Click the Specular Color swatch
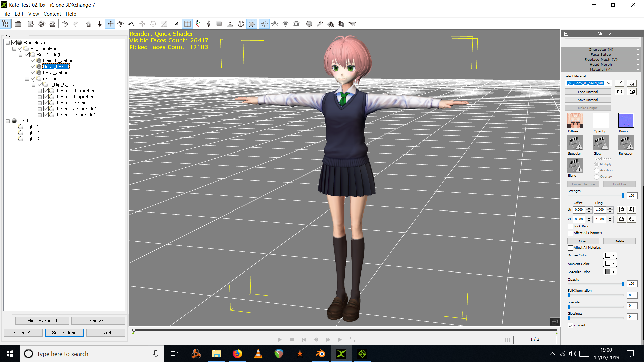644x362 pixels. [x=608, y=272]
